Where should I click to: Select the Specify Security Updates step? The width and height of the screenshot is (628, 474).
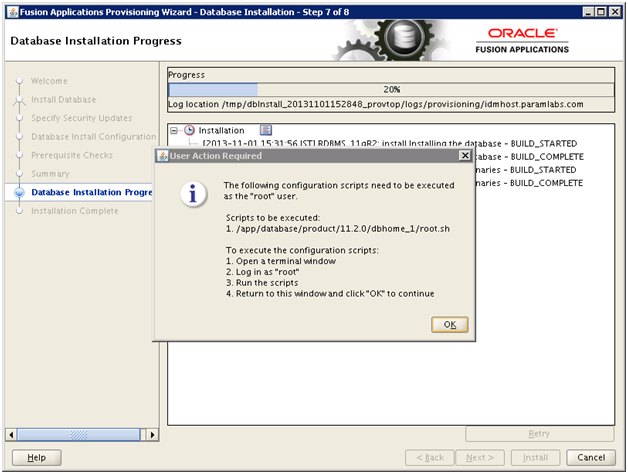point(82,118)
